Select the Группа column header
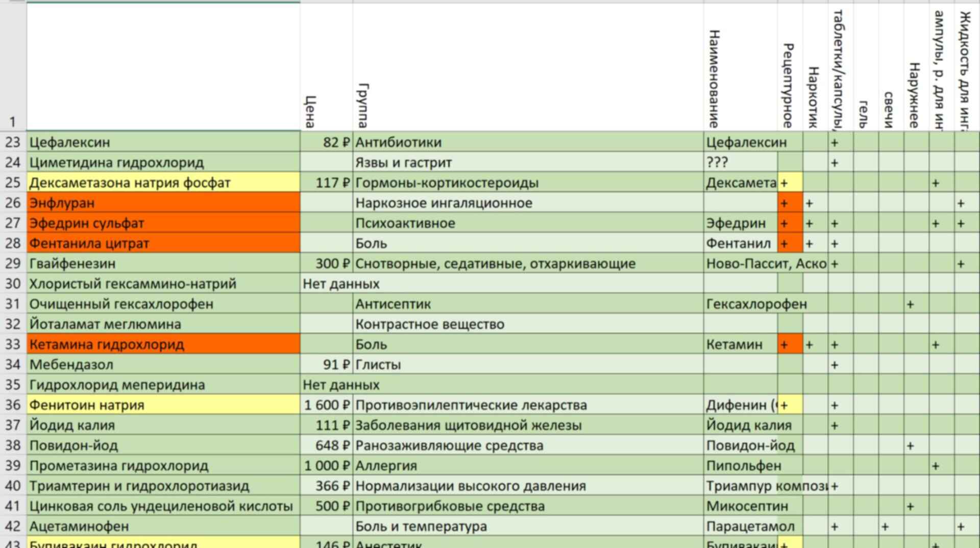 click(x=528, y=67)
